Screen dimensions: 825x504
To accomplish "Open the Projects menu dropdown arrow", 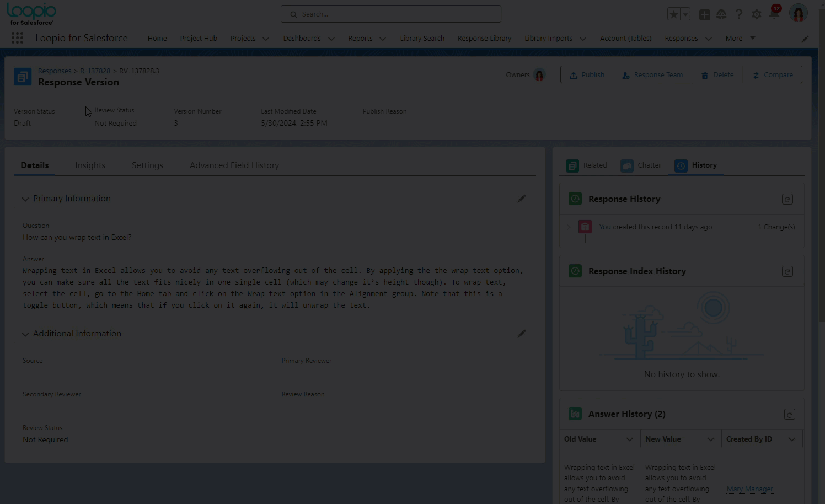I will [266, 39].
